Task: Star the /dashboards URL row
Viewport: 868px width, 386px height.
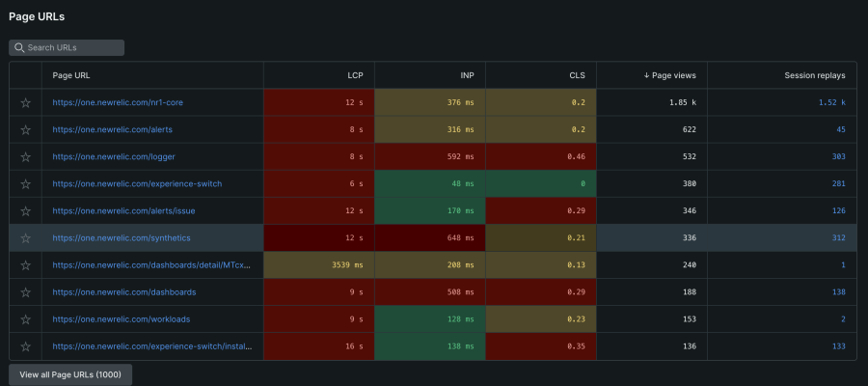Action: tap(25, 292)
